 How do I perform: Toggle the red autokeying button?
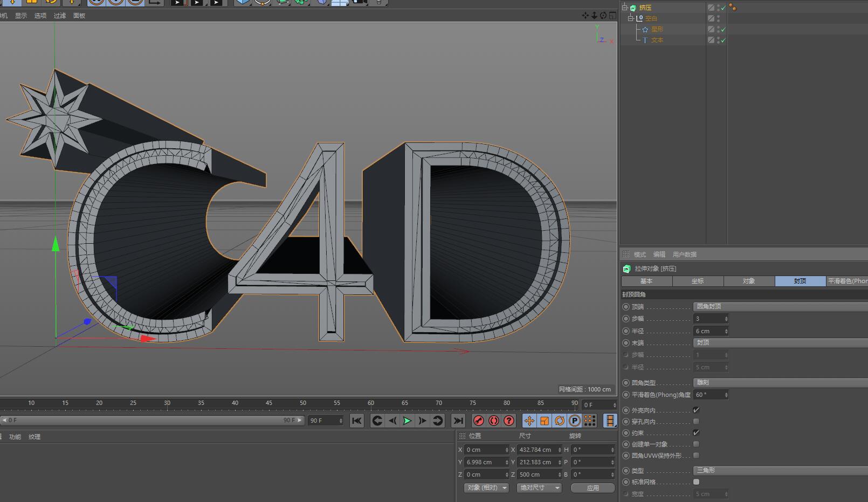pos(493,421)
